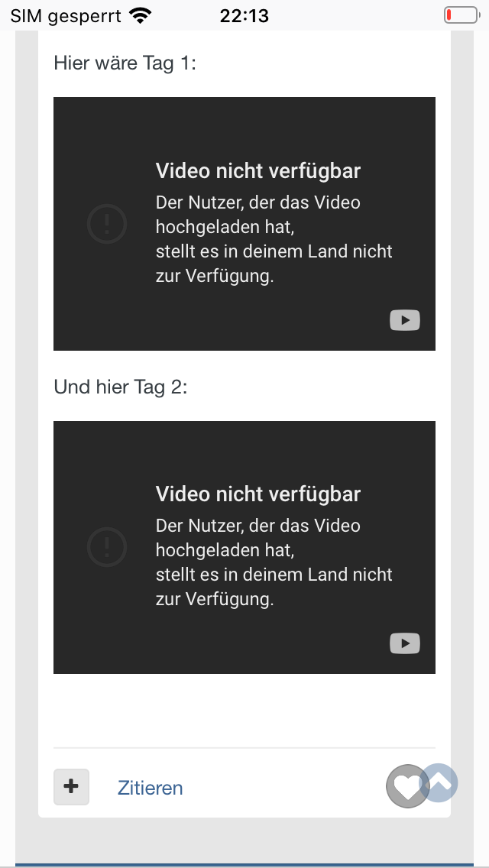Tap the scroll-to-top chevron button
Viewport: 489px width, 868px height.
click(439, 782)
